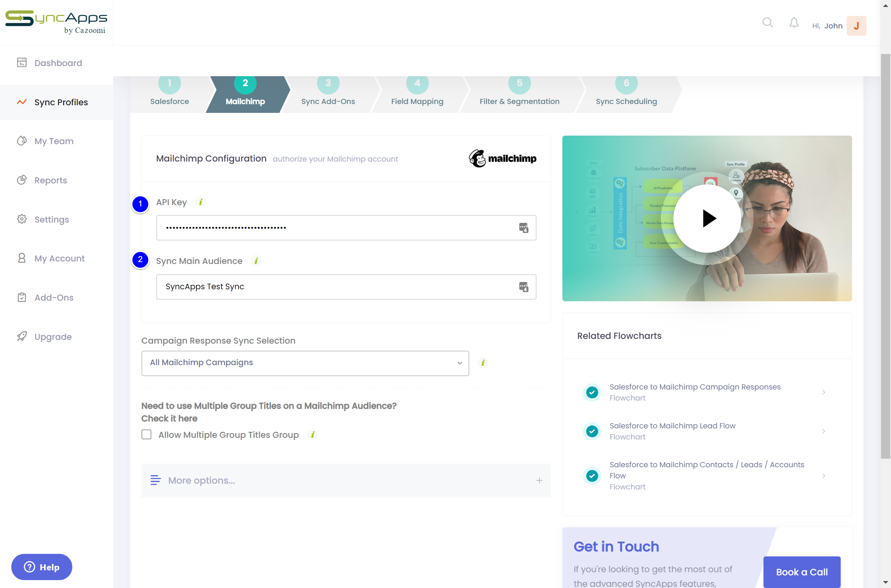Expand More options with the plus icon
The height and width of the screenshot is (588, 891).
pyautogui.click(x=539, y=481)
